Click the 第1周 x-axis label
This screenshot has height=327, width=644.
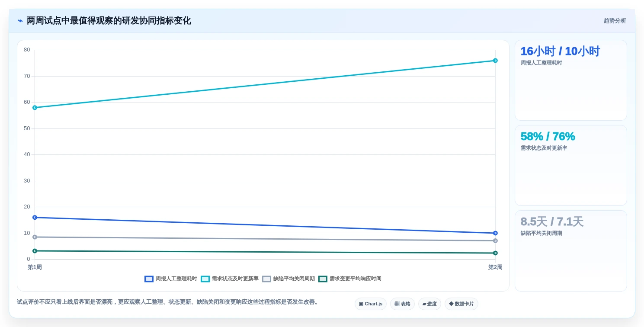click(x=35, y=268)
